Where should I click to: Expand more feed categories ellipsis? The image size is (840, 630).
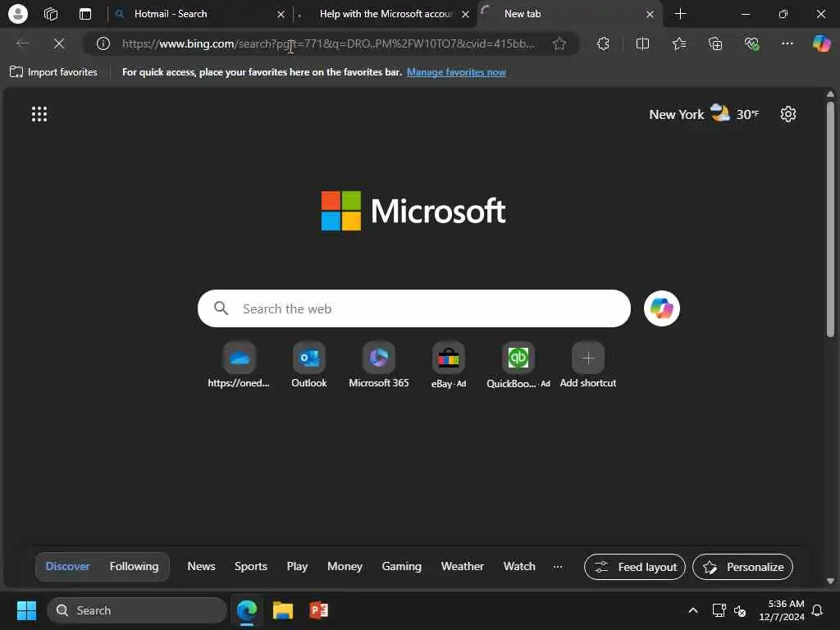tap(558, 567)
